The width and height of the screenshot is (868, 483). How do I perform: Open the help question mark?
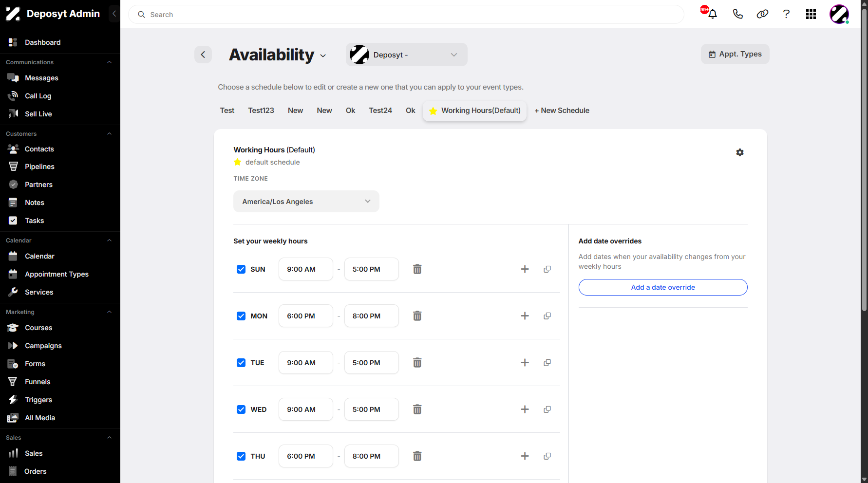(786, 14)
